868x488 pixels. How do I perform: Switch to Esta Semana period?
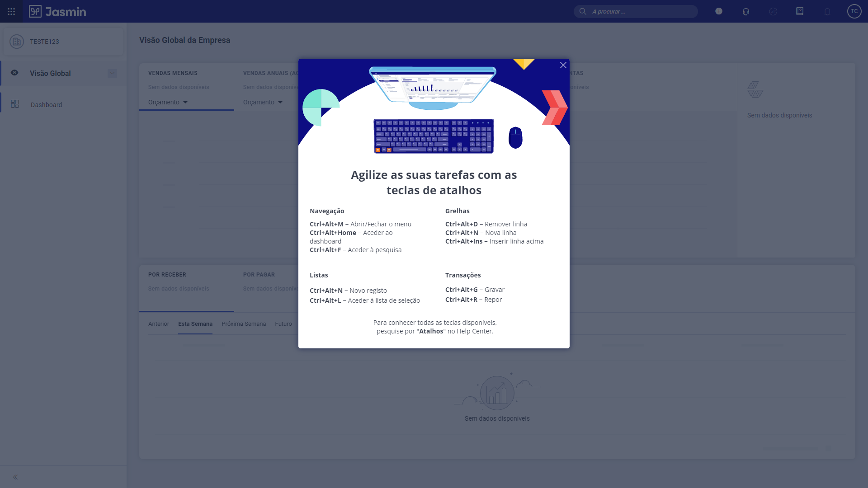click(195, 324)
